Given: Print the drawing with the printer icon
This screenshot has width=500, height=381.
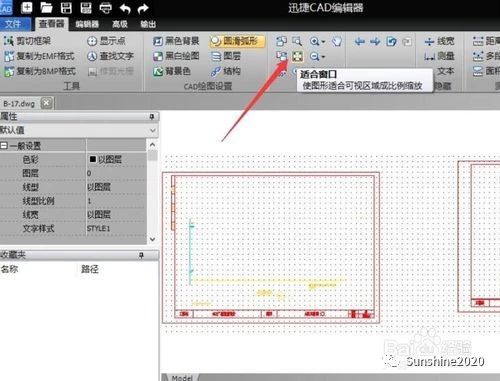Looking at the screenshot, I should (x=106, y=7).
